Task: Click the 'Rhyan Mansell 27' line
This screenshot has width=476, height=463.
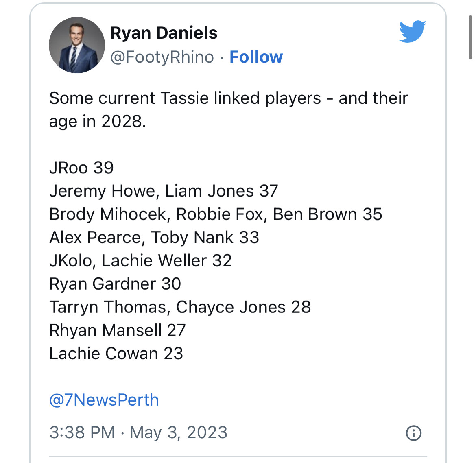Action: coord(118,330)
